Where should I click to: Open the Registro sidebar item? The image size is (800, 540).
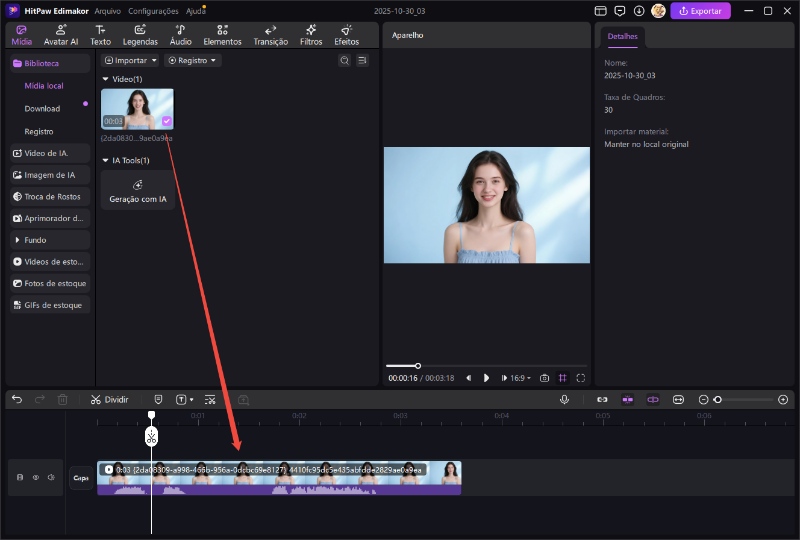pyautogui.click(x=39, y=132)
